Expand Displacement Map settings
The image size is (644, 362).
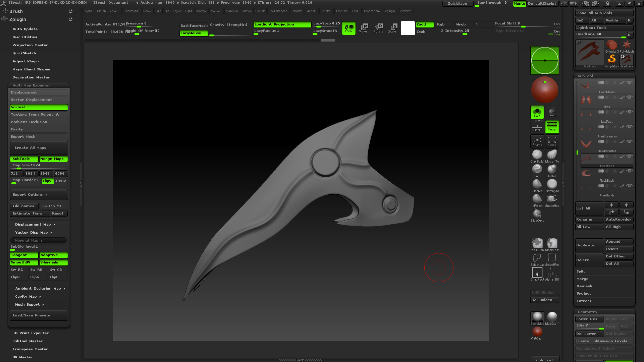coord(35,225)
